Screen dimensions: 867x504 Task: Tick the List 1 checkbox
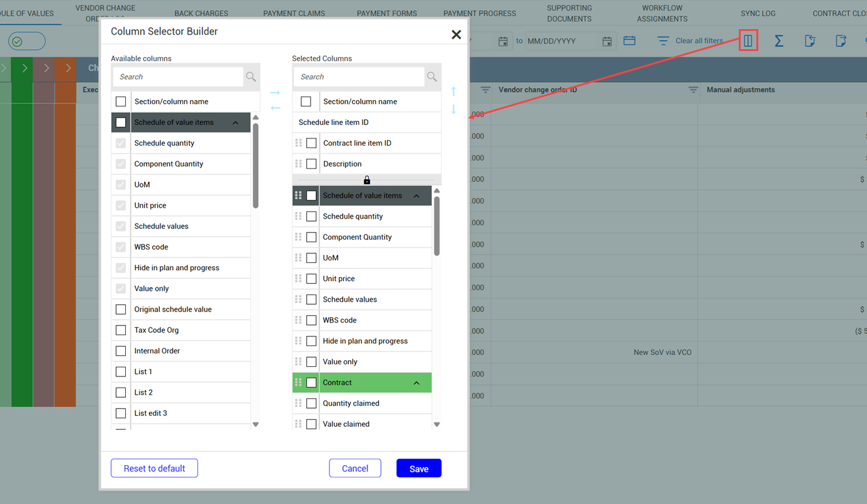tap(121, 372)
